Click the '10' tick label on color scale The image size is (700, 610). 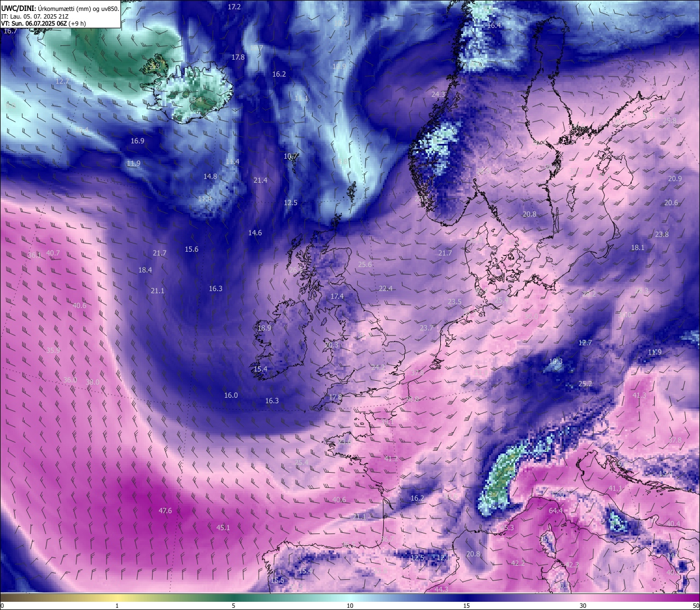(350, 606)
